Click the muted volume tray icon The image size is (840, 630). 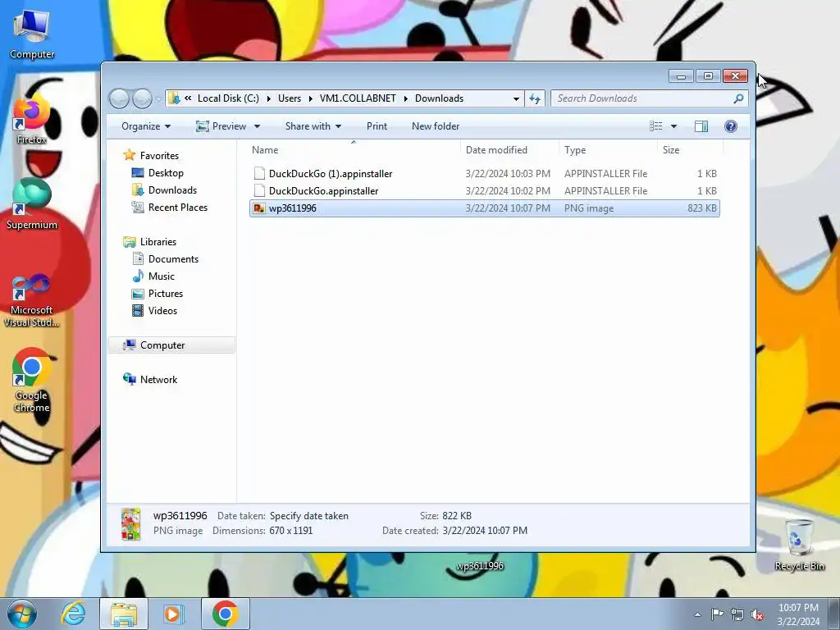(x=757, y=614)
